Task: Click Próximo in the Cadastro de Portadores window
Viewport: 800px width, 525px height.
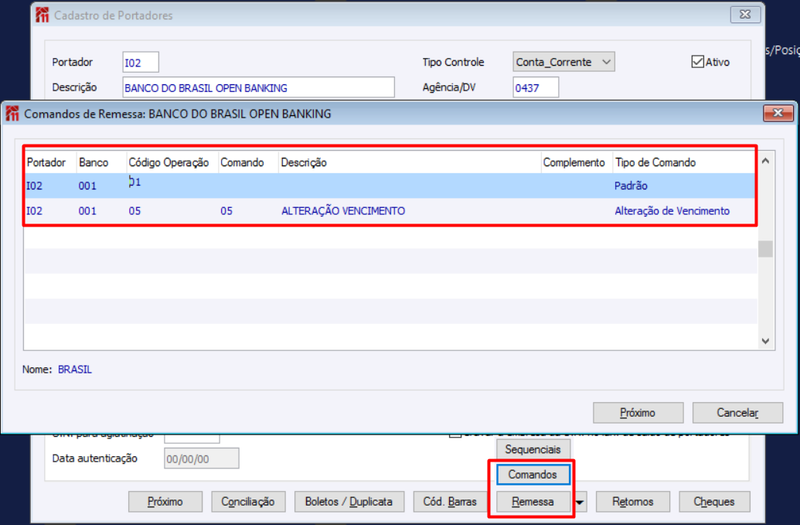Action: click(165, 502)
